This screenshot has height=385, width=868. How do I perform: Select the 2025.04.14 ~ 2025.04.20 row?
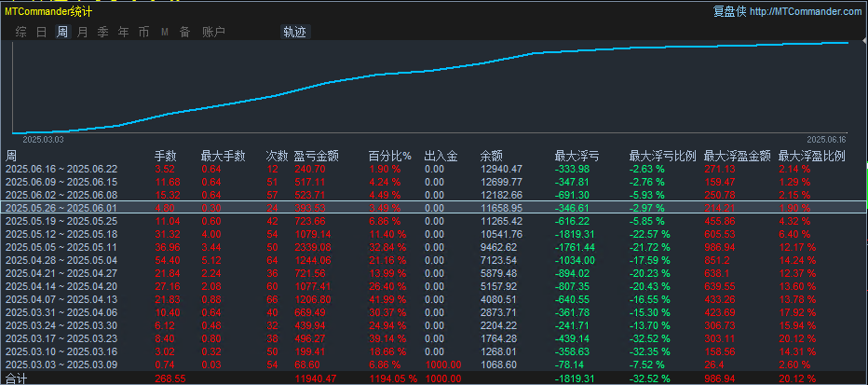[433, 286]
